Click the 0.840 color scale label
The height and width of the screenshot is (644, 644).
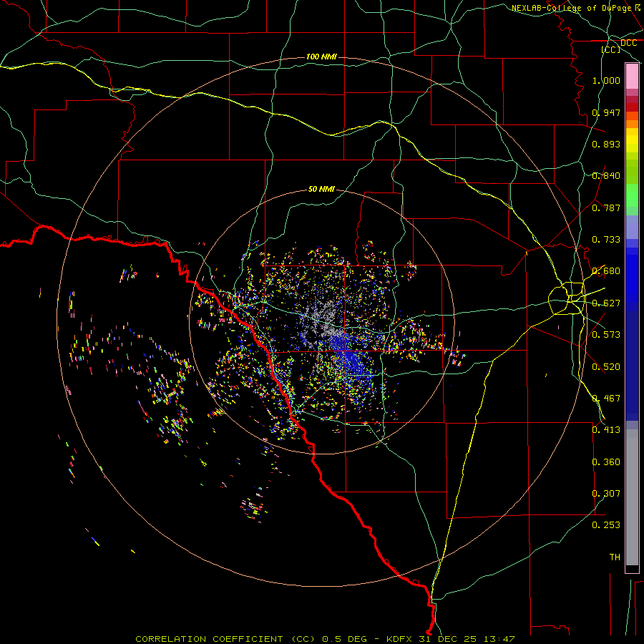point(606,176)
